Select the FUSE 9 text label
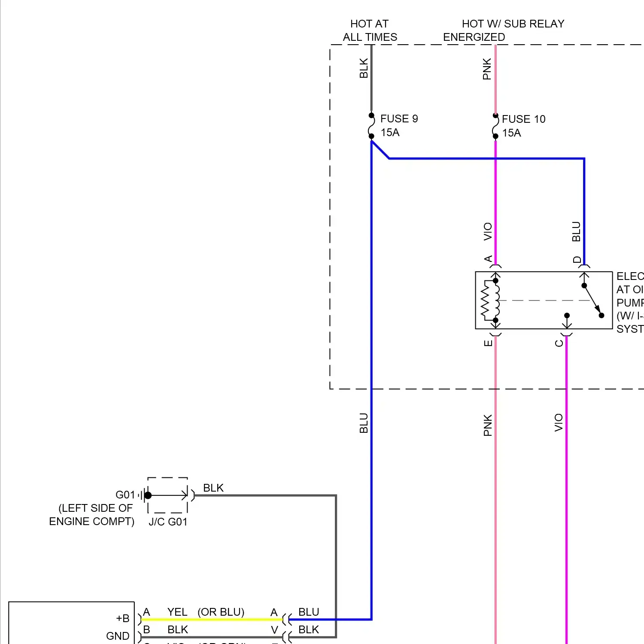This screenshot has height=644, width=644. point(399,118)
